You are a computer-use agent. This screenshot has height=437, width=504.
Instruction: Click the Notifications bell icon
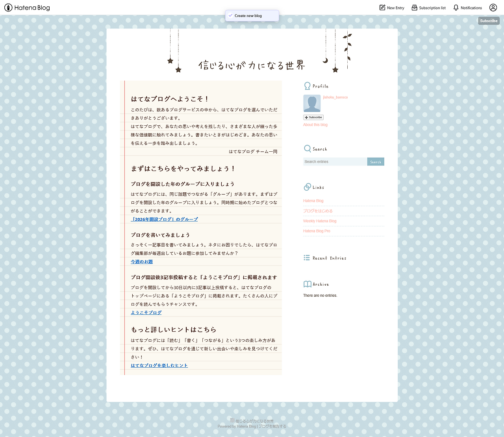pyautogui.click(x=456, y=7)
